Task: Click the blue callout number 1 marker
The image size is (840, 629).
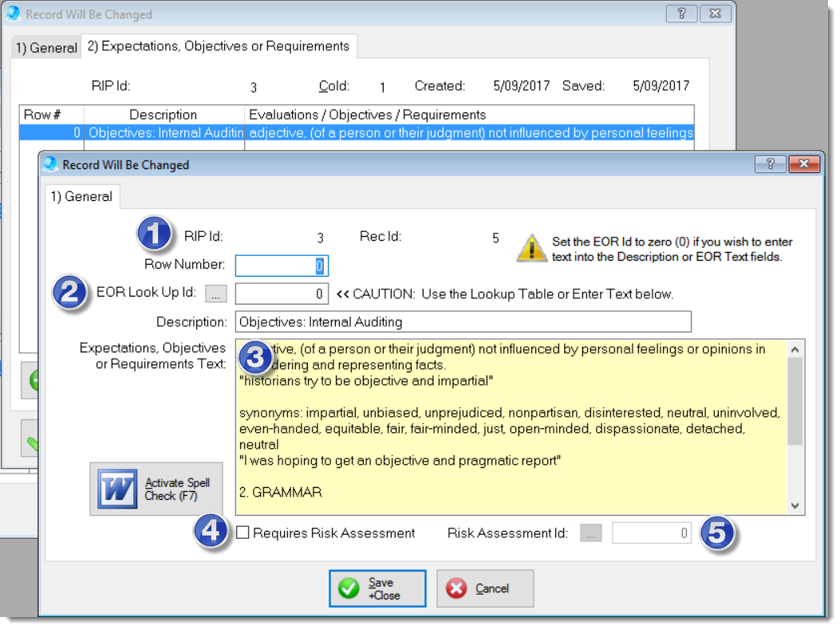Action: click(154, 234)
